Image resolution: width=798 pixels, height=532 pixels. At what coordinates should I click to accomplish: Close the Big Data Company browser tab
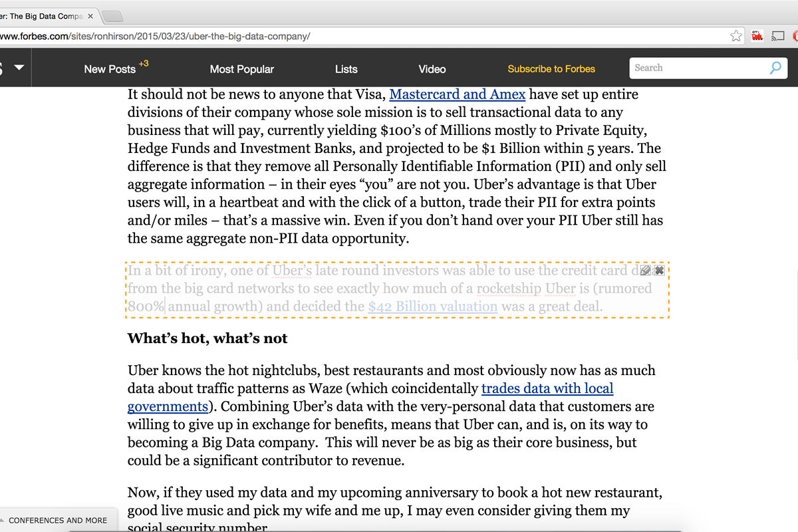click(90, 16)
